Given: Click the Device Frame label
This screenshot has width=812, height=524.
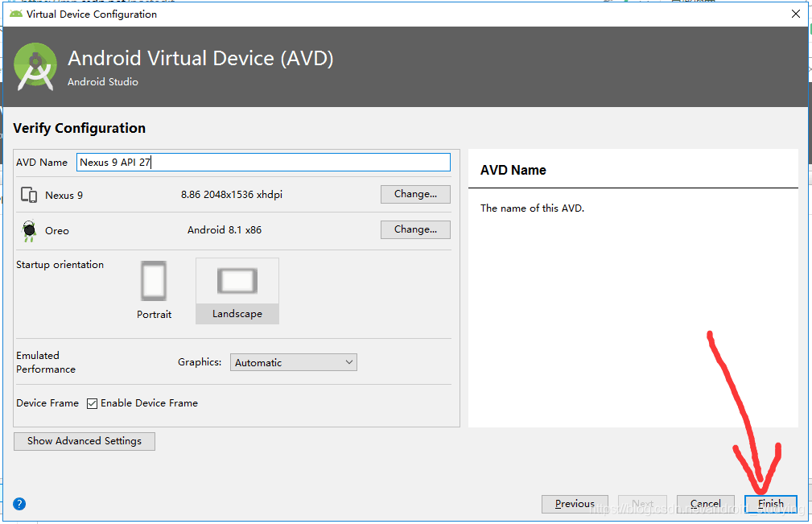Looking at the screenshot, I should 47,403.
